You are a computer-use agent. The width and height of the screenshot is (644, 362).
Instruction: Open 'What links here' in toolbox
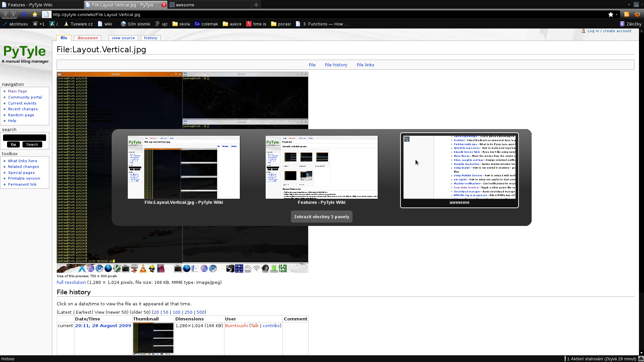click(x=22, y=161)
